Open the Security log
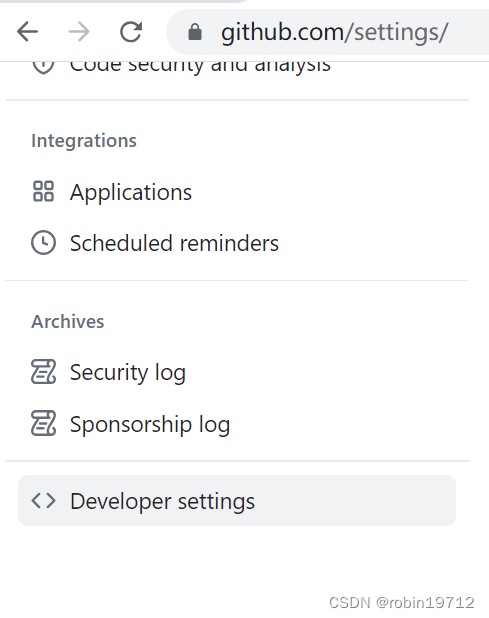This screenshot has height=618, width=489. tap(128, 373)
